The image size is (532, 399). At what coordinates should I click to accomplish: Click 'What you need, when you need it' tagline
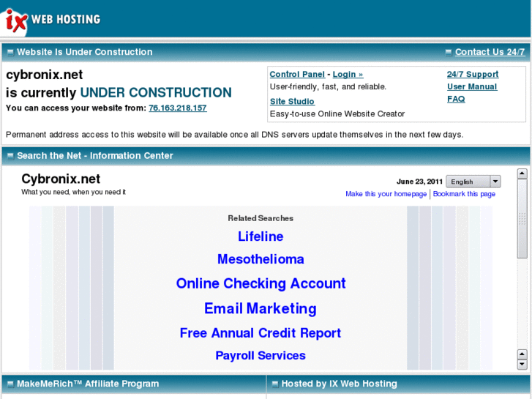pos(74,193)
